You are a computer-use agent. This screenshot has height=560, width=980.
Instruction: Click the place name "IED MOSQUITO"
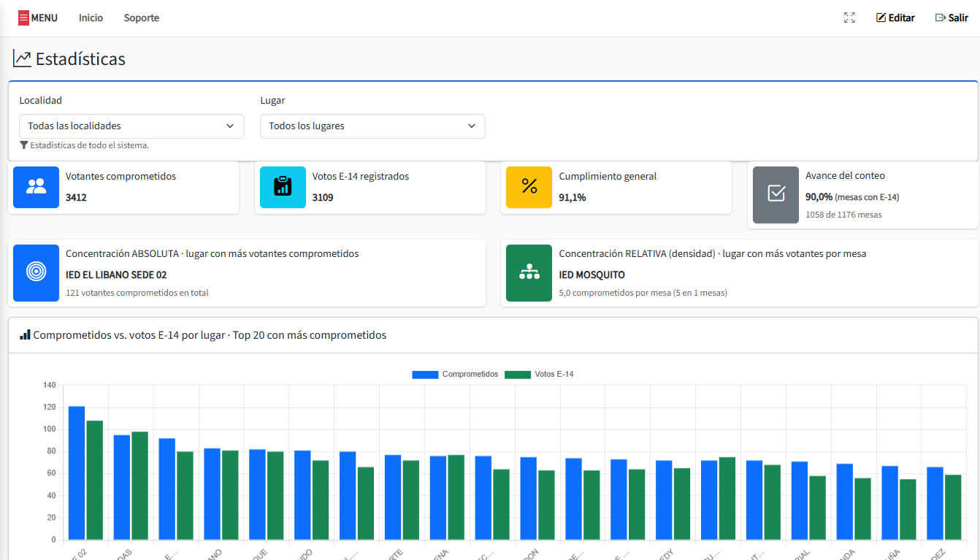[x=592, y=275]
